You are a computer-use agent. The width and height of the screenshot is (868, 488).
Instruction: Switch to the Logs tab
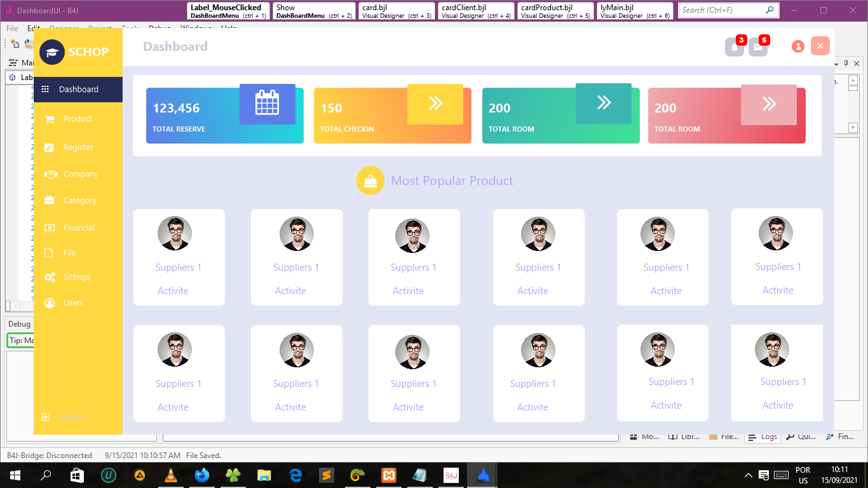point(762,437)
